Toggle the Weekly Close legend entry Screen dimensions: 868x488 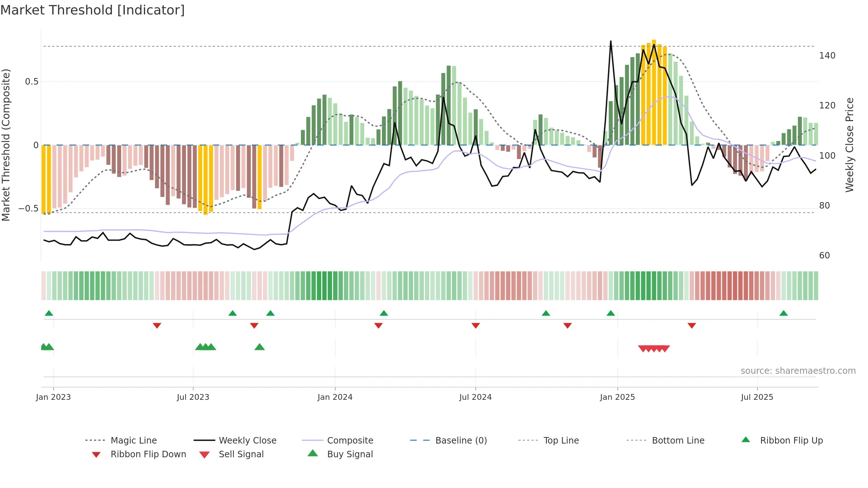(x=235, y=440)
